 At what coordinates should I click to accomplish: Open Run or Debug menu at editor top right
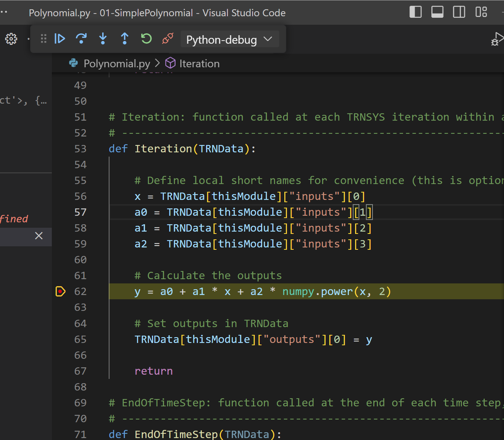498,39
